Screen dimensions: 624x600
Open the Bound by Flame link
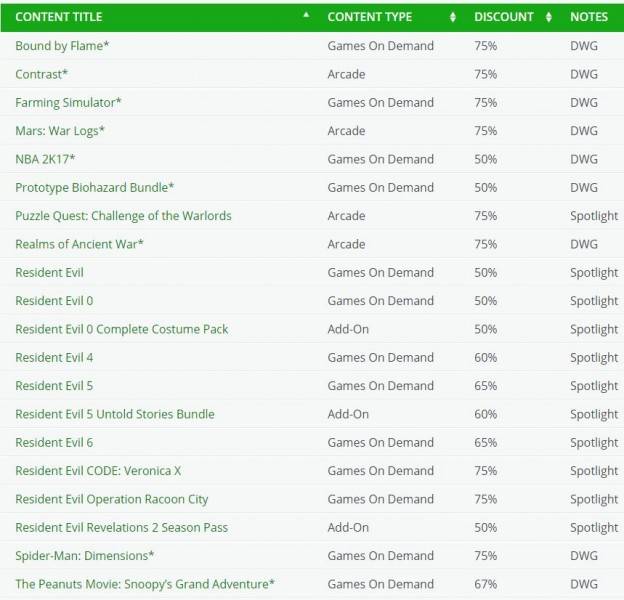(62, 46)
